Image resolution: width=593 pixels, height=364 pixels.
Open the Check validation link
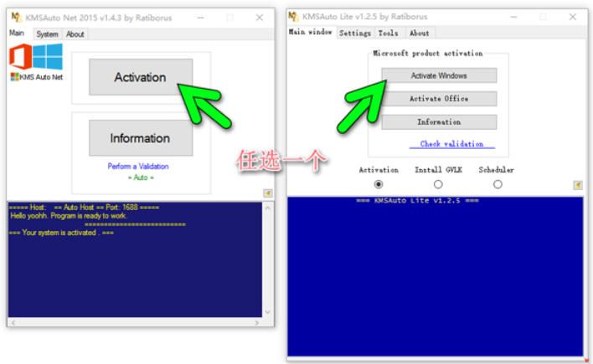coord(452,144)
